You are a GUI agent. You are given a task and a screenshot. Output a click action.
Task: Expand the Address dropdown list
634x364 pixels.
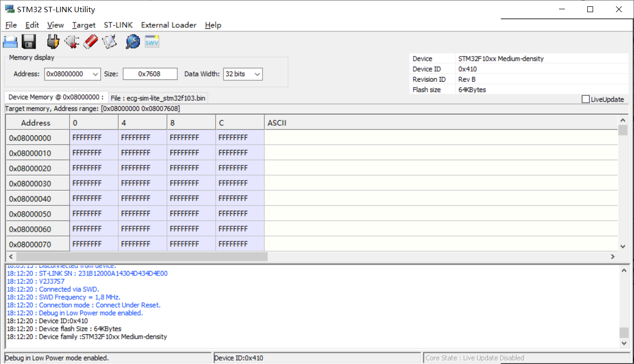[95, 74]
